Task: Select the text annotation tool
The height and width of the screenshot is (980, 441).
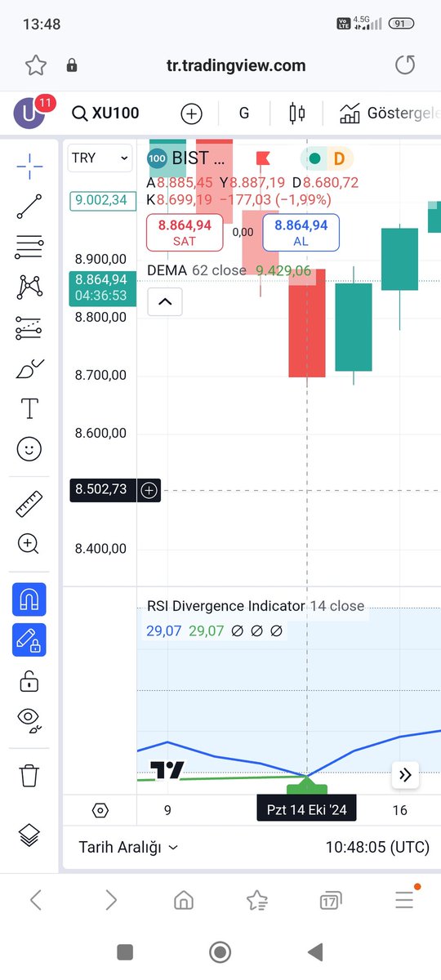Action: (x=29, y=408)
